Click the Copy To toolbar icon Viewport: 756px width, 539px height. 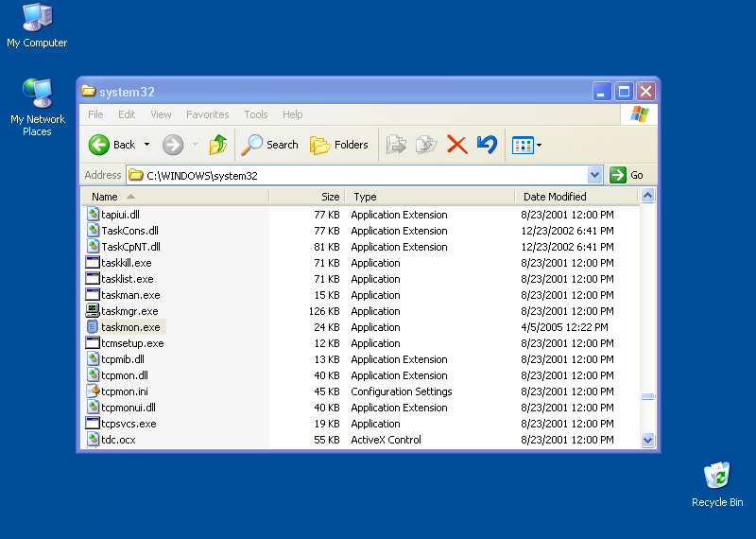426,145
